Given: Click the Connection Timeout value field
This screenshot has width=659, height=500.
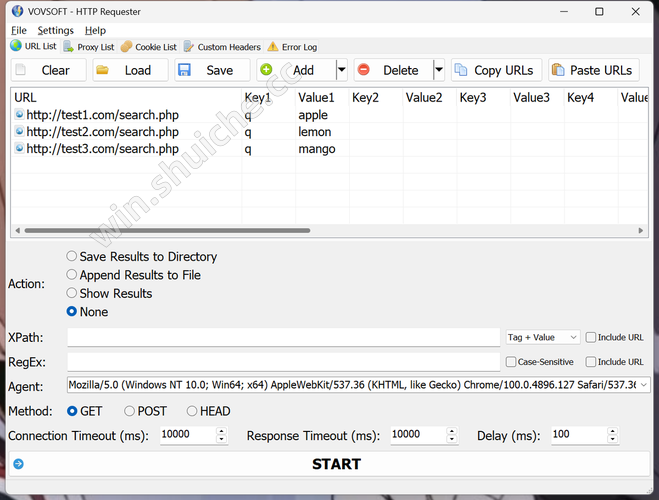Looking at the screenshot, I should [x=187, y=434].
